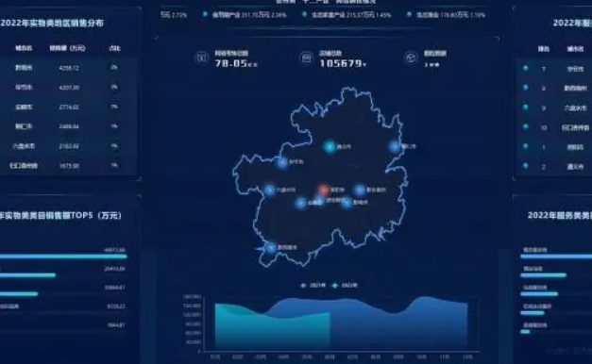Image resolution: width=592 pixels, height=364 pixels.
Task: Click the rank 9 row in the right table
Action: click(554, 108)
